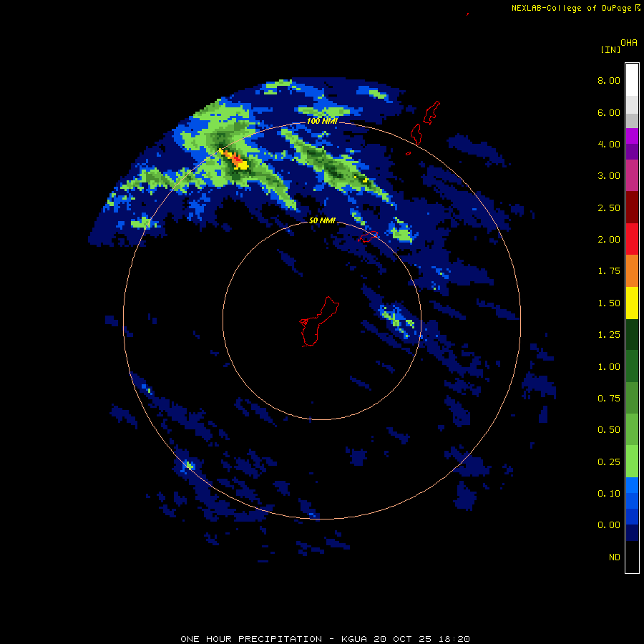
Task: Click the 1.25 legend value
Action: click(x=609, y=335)
